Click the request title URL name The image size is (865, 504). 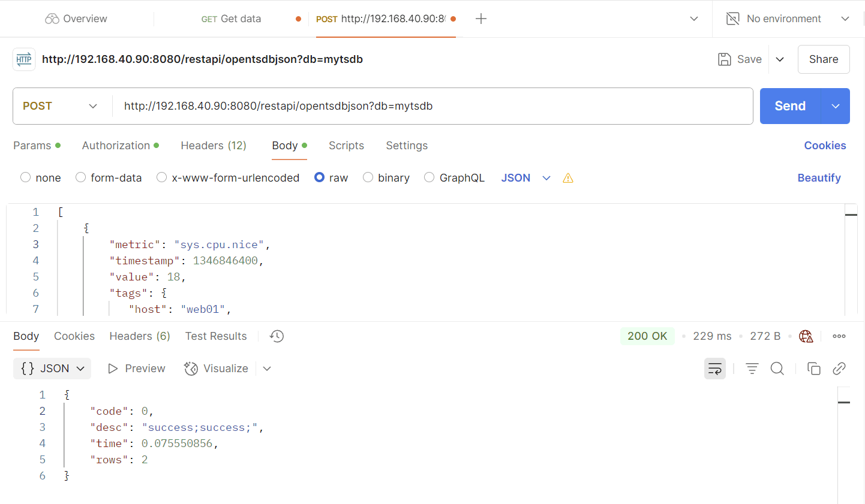202,59
